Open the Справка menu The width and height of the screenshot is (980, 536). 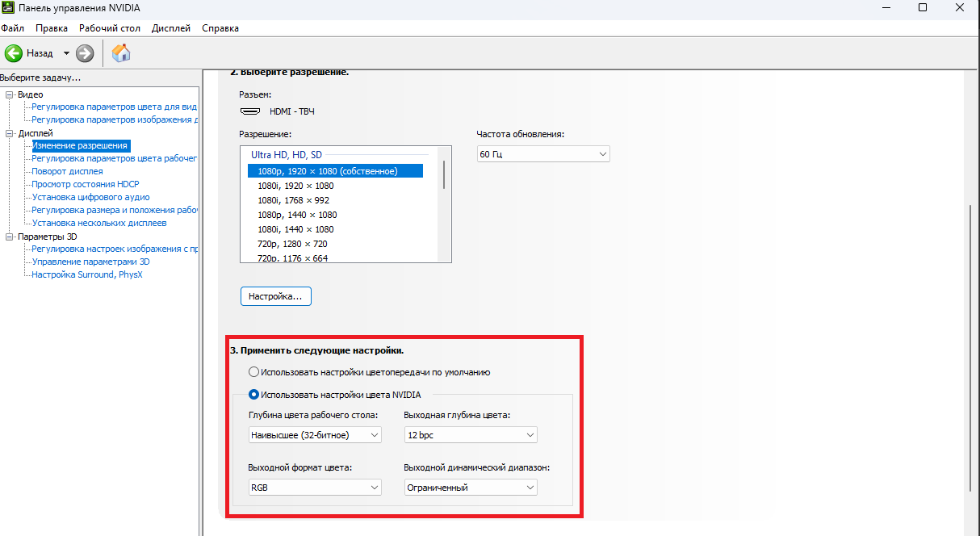(x=220, y=27)
